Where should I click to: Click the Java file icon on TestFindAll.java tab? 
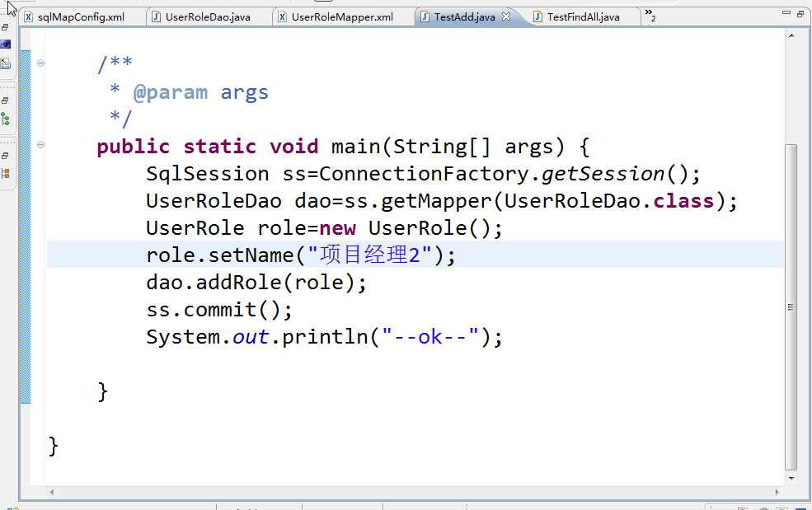pos(538,17)
